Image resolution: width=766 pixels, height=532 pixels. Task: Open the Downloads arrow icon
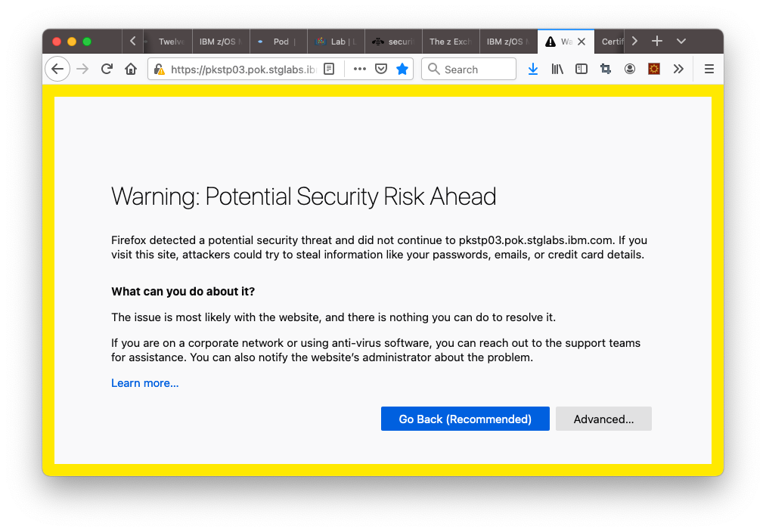(x=533, y=69)
